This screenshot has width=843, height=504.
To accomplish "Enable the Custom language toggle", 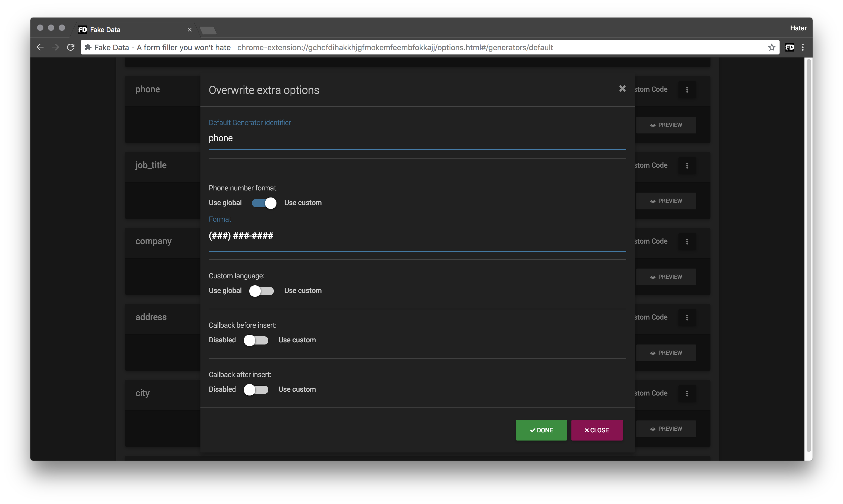I will 261,291.
